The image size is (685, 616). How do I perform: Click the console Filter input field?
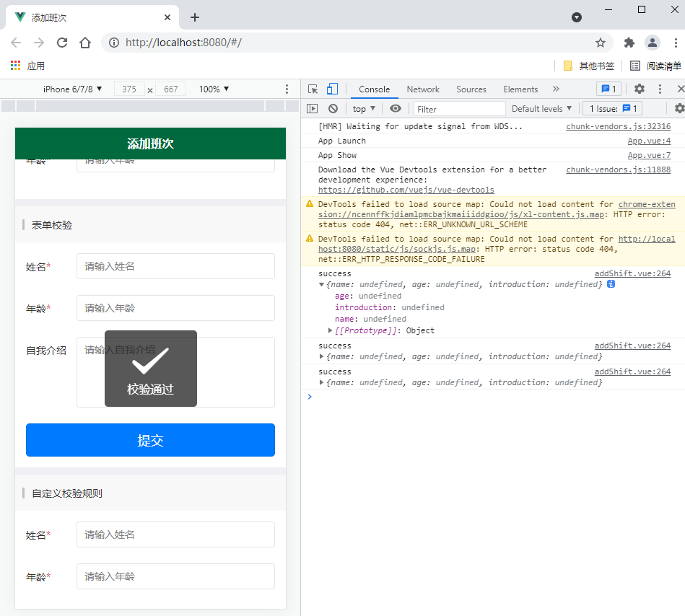click(x=460, y=109)
